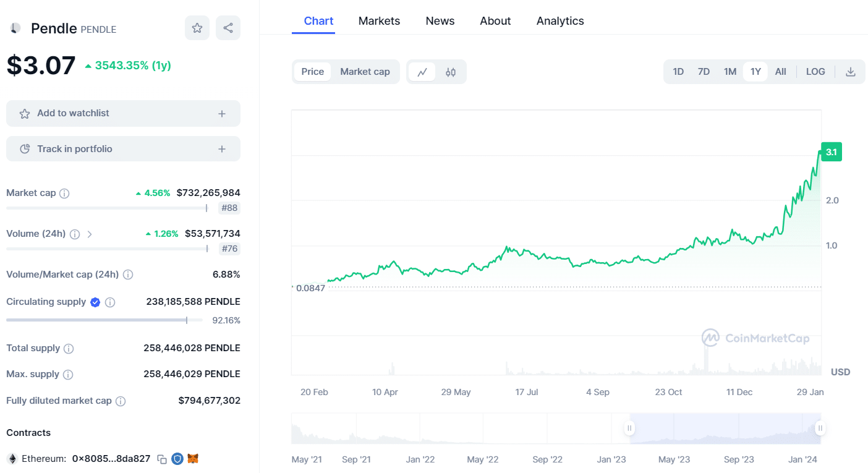The height and width of the screenshot is (473, 868).
Task: Open the Market cap info tooltip
Action: 66,193
